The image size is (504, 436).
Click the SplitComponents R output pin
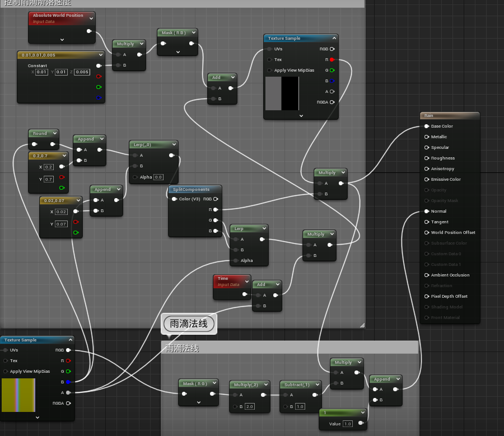(216, 209)
